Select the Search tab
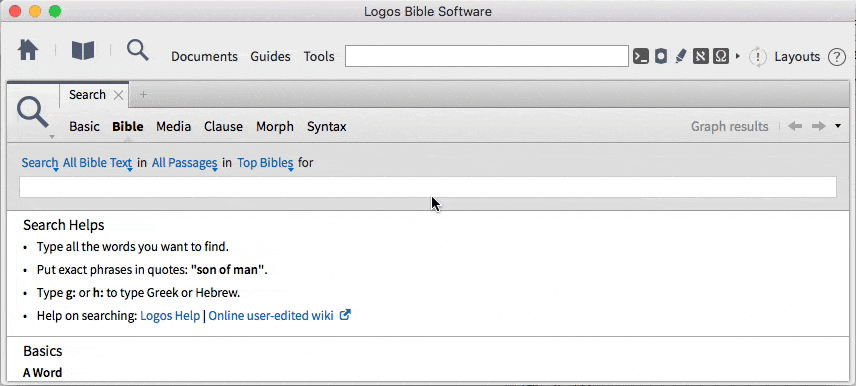 [x=87, y=95]
